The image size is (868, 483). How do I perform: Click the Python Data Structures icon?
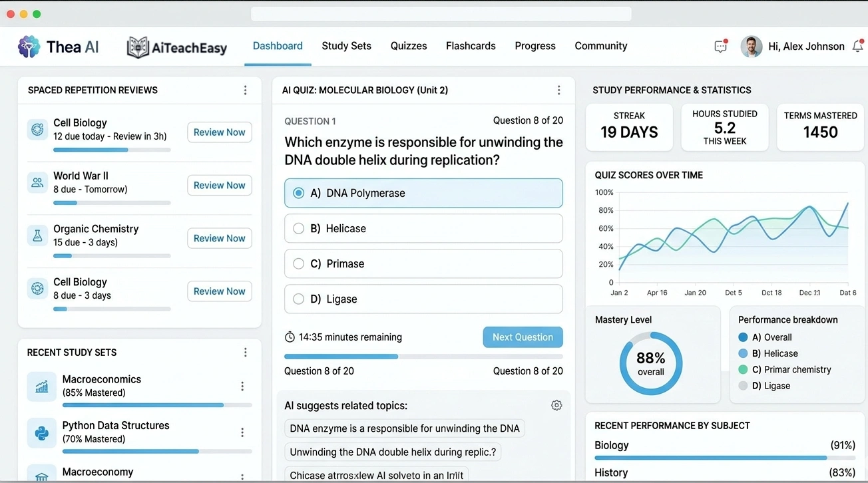pos(41,432)
